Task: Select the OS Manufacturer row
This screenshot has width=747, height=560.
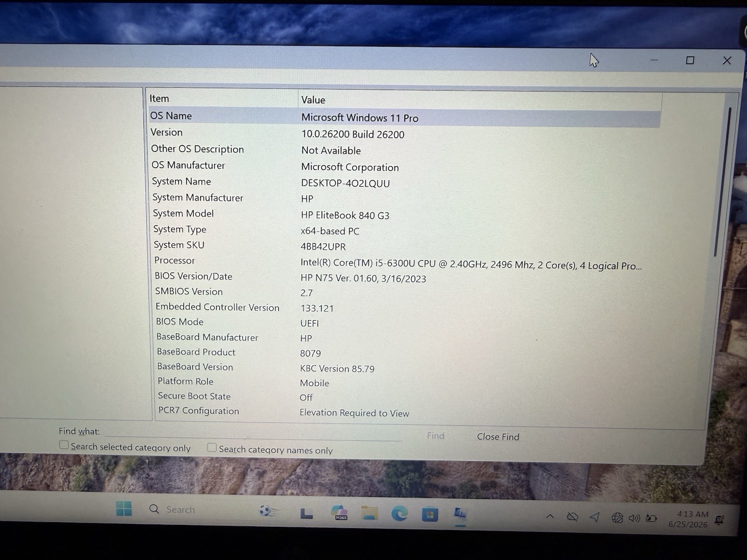Action: coord(405,166)
